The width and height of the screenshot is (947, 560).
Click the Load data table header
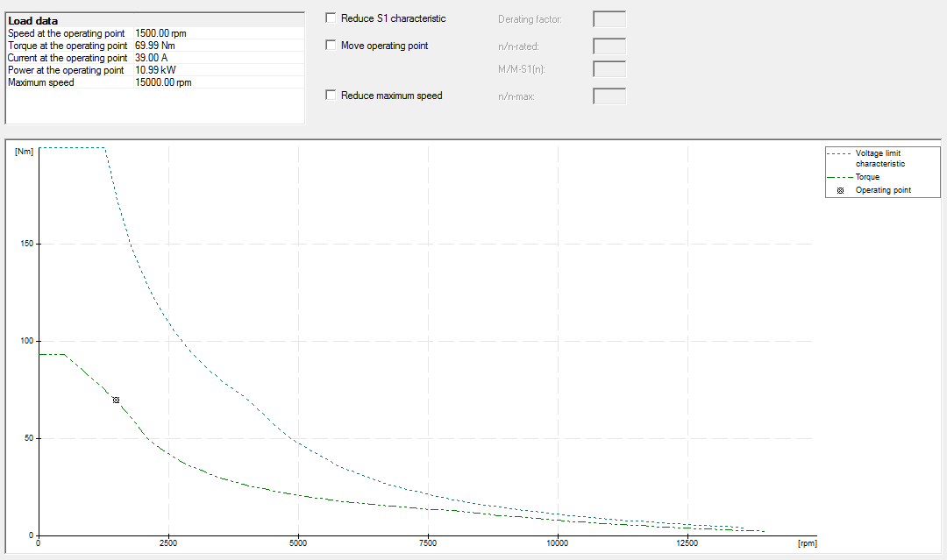33,20
